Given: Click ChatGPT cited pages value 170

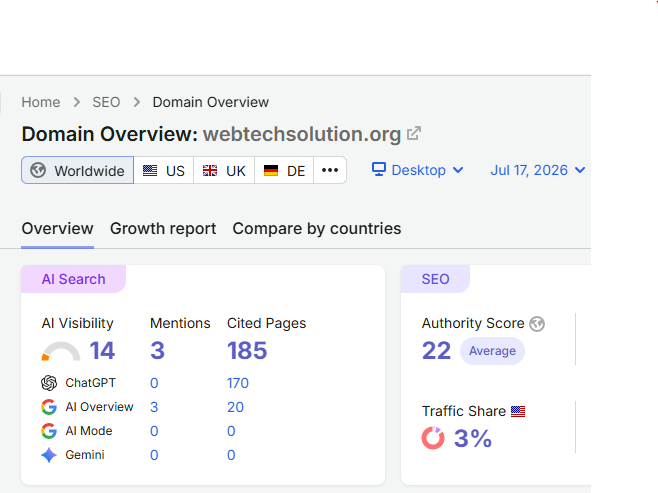Looking at the screenshot, I should 238,383.
